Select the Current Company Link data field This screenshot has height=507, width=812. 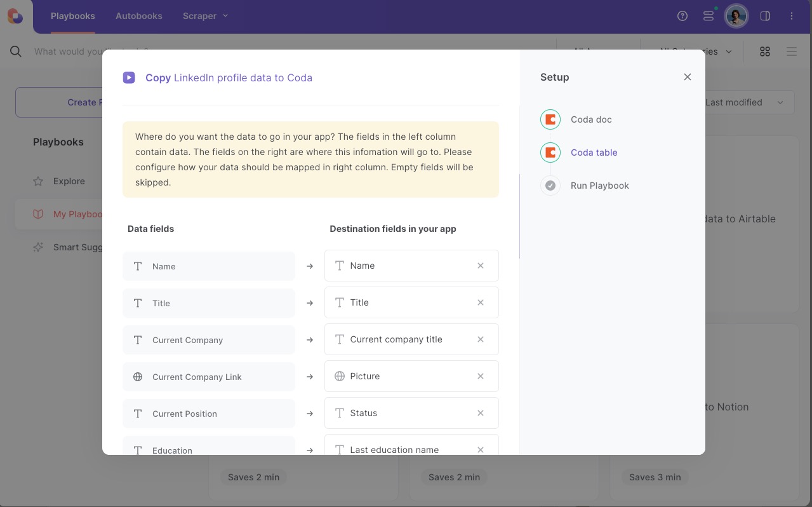click(x=209, y=377)
